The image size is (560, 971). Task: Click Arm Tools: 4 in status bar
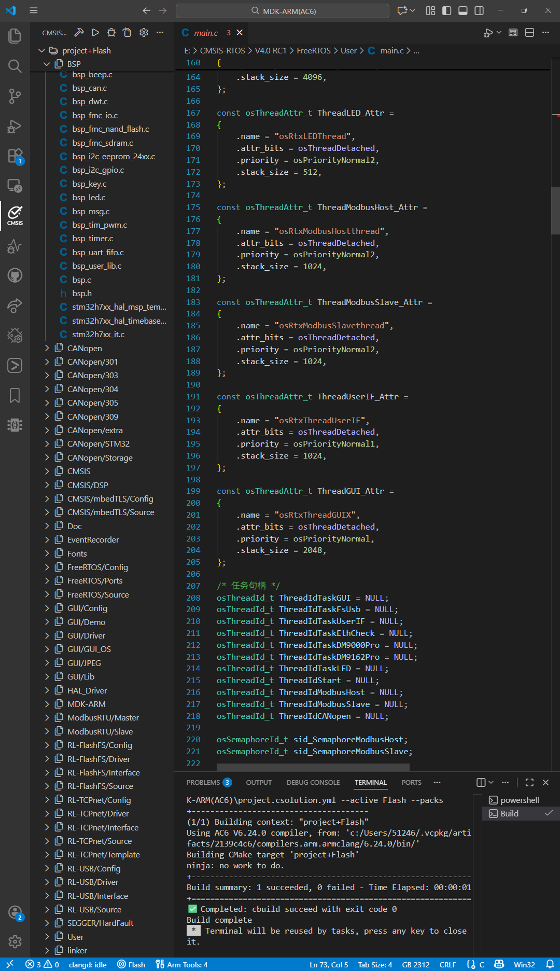point(182,964)
